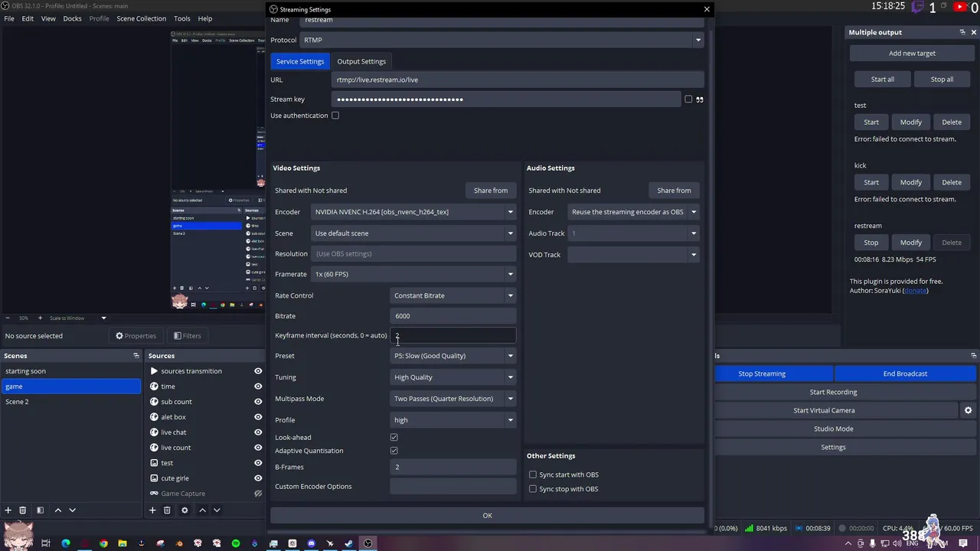This screenshot has width=980, height=551.
Task: Switch to Output Settings tab
Action: click(x=361, y=61)
